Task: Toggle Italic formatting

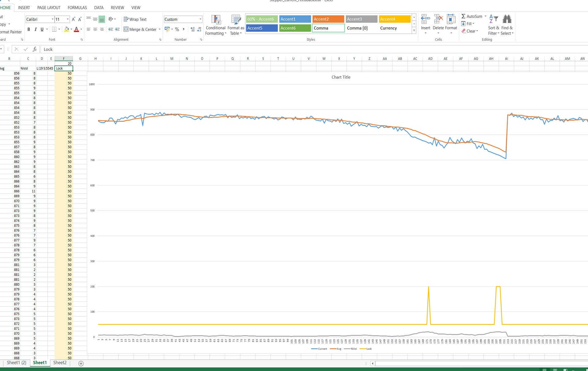Action: (36, 29)
